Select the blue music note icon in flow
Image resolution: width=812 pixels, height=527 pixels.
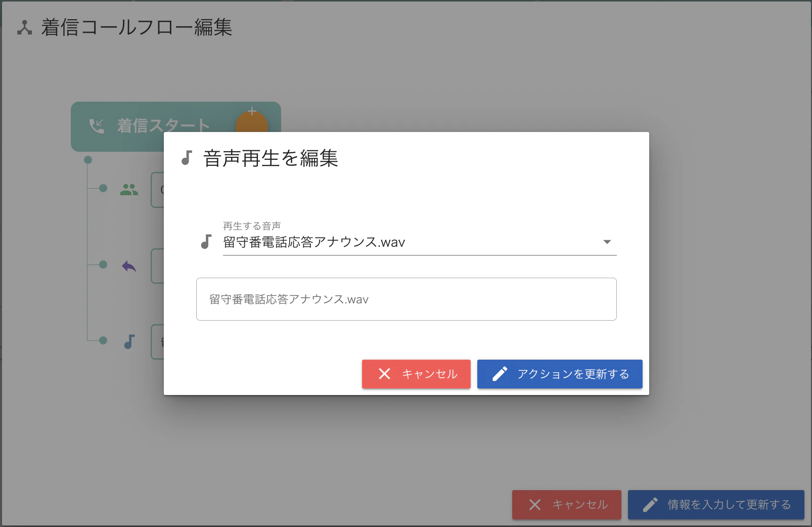(129, 342)
